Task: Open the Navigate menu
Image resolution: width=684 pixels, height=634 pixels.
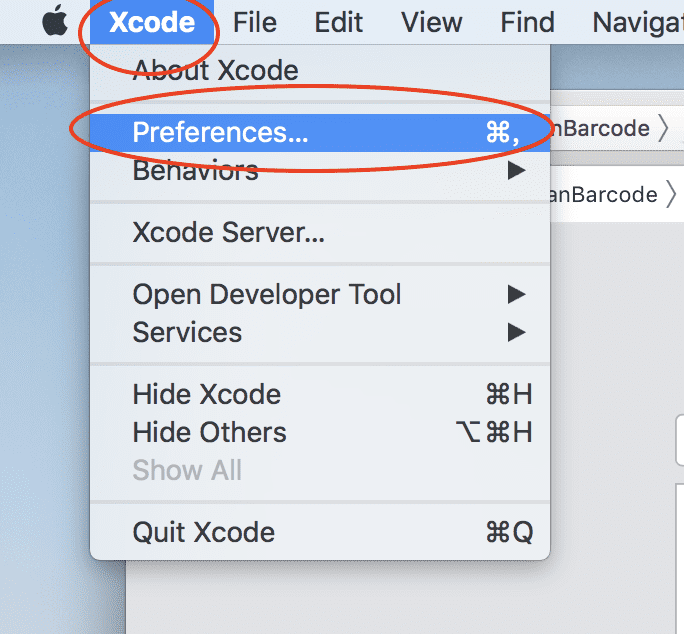Action: click(x=638, y=22)
